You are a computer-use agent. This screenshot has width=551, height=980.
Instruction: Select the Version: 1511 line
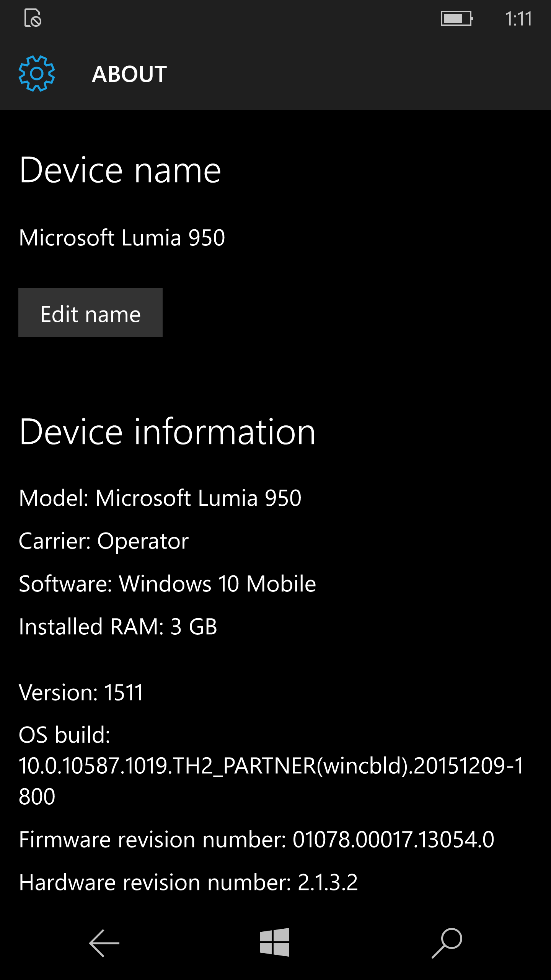[81, 693]
